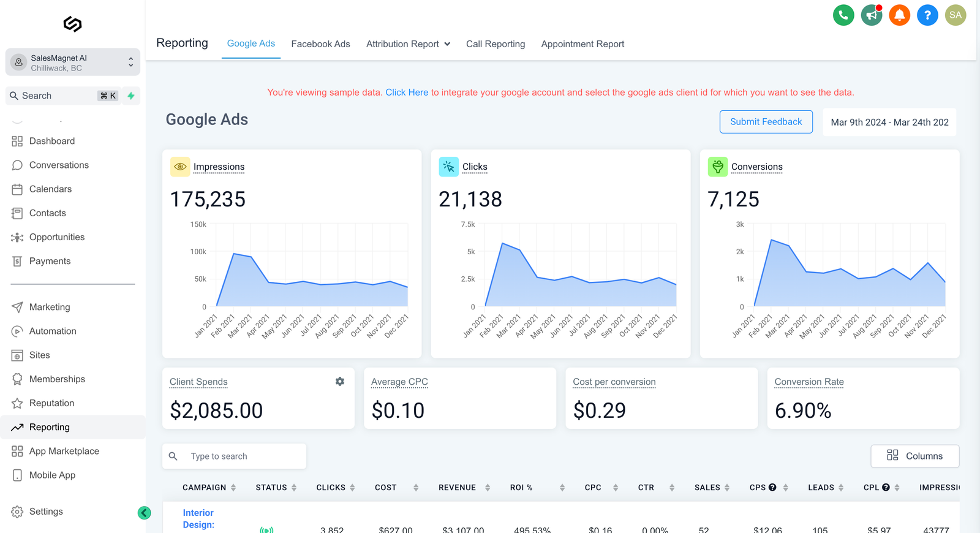Viewport: 980px width, 533px height.
Task: Toggle sort on the CLICKS column
Action: tap(352, 488)
